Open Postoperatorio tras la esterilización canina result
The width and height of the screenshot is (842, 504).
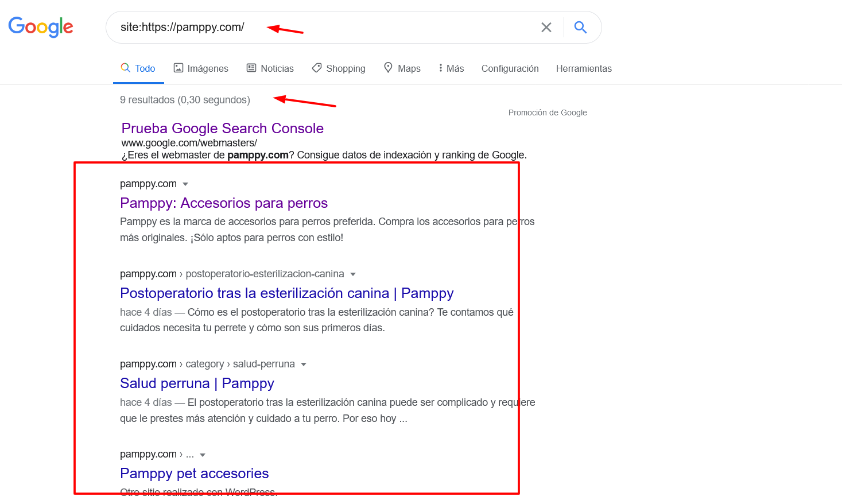point(287,293)
